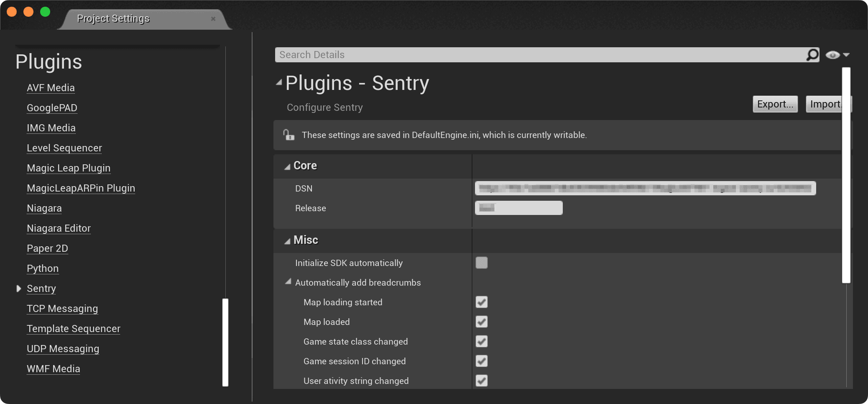This screenshot has width=868, height=404.
Task: Uncheck User ativity string changed
Action: [481, 381]
